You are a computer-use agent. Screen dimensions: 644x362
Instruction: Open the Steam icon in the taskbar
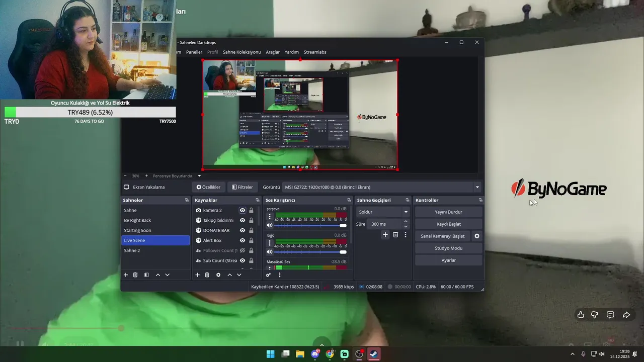pyautogui.click(x=373, y=354)
